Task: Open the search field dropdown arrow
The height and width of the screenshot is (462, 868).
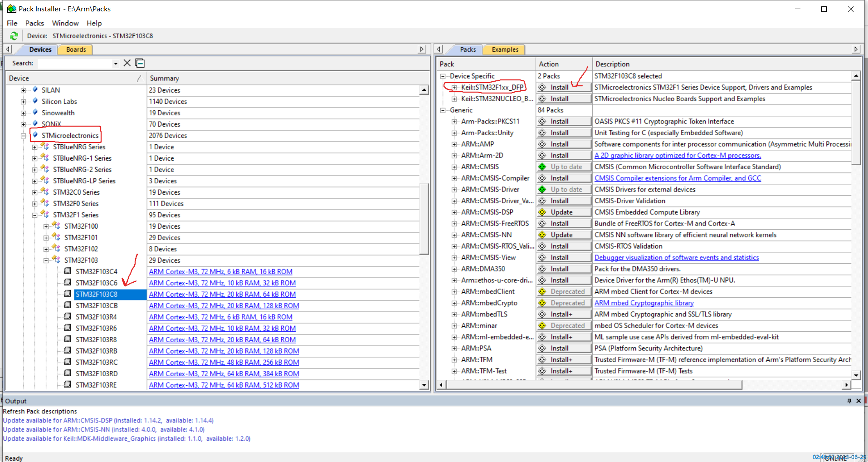Action: 116,64
